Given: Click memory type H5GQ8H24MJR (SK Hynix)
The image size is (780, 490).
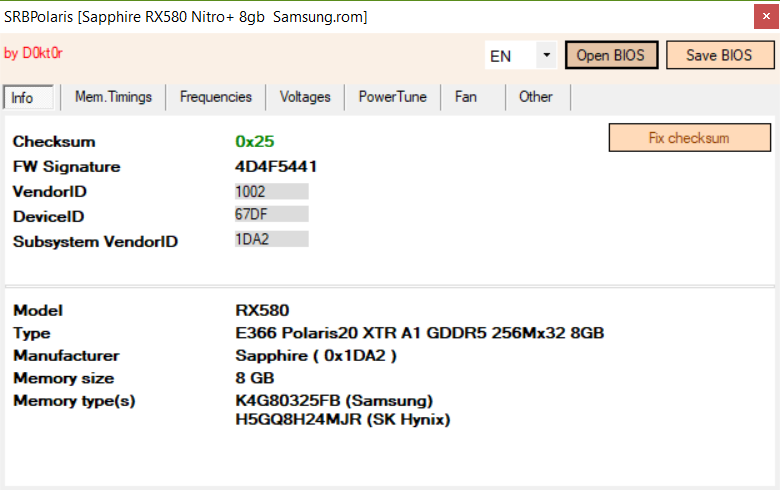Looking at the screenshot, I should click(343, 420).
